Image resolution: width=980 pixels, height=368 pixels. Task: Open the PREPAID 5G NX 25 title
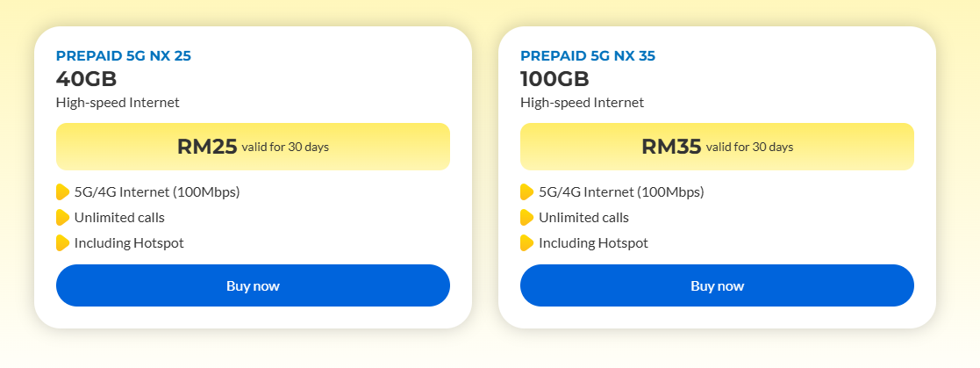(123, 55)
